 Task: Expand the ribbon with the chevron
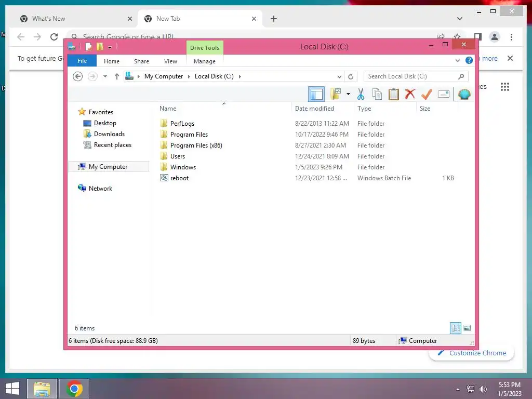coord(457,60)
